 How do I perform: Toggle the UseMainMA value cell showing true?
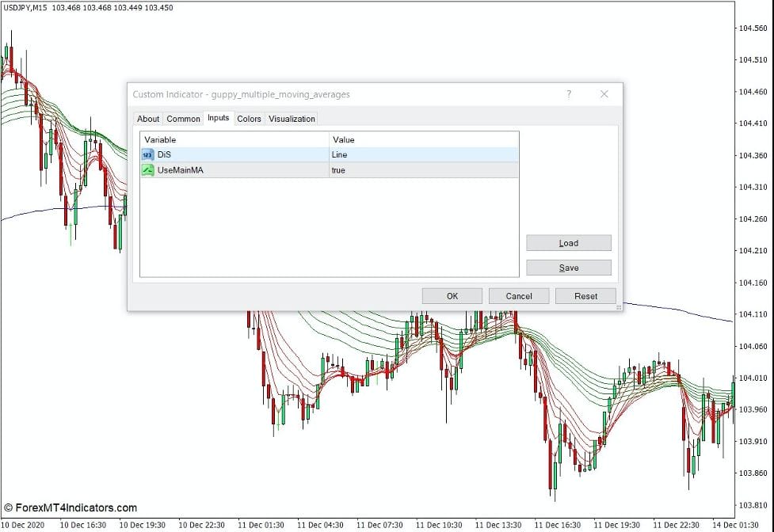pyautogui.click(x=423, y=170)
